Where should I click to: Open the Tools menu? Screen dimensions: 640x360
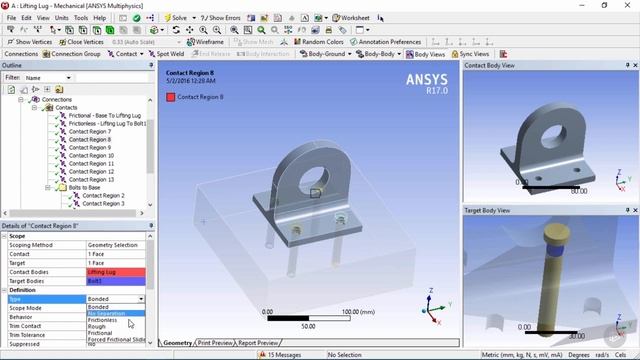(x=81, y=18)
